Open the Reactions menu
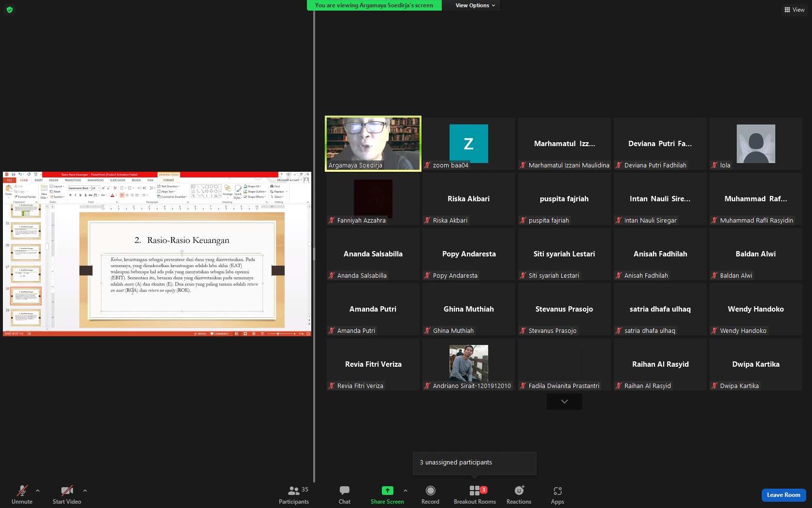This screenshot has height=508, width=812. (519, 494)
